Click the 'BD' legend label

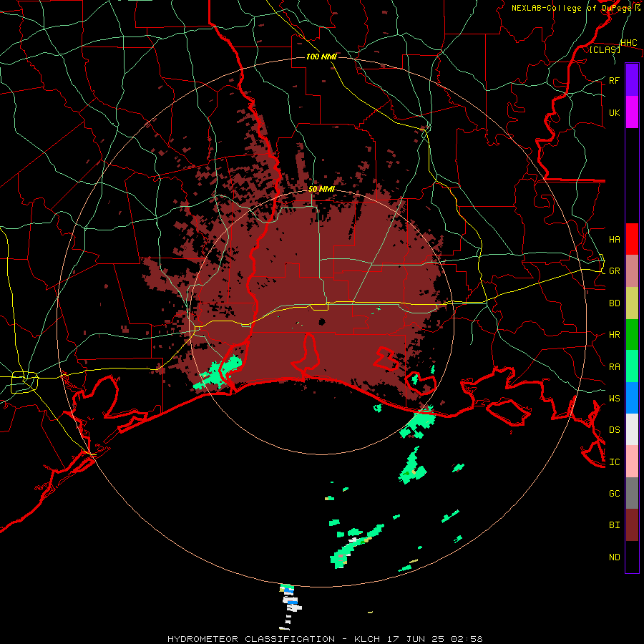pyautogui.click(x=615, y=303)
